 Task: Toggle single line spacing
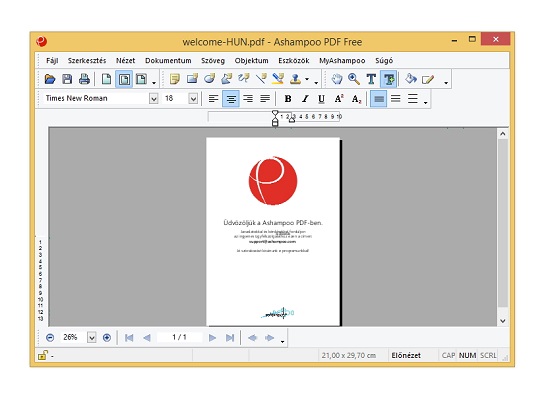click(378, 99)
